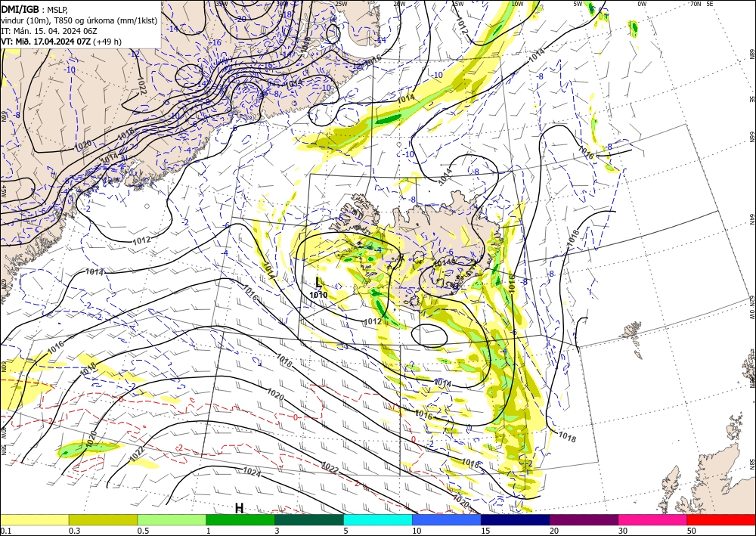Click the yellow 0.1–0.3 legend swatch
This screenshot has width=756, height=536.
point(34,519)
